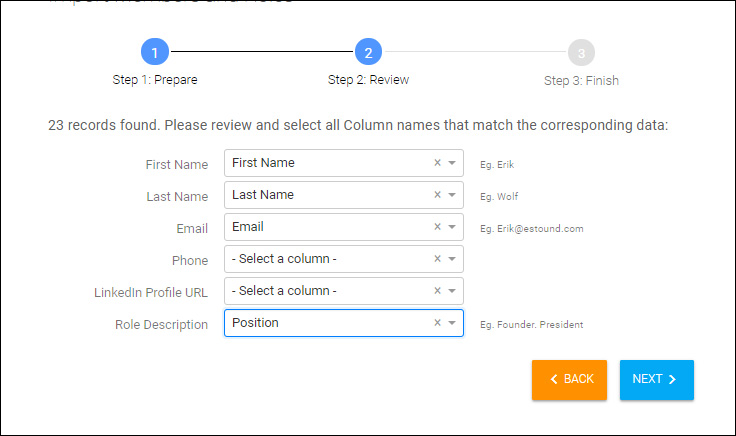Clear the Phone column selection
Viewport: 736px width, 436px height.
click(437, 259)
